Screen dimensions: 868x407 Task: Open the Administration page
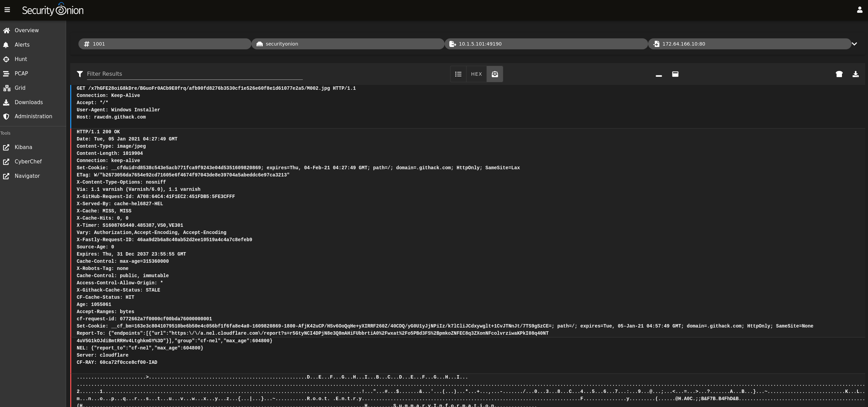33,116
